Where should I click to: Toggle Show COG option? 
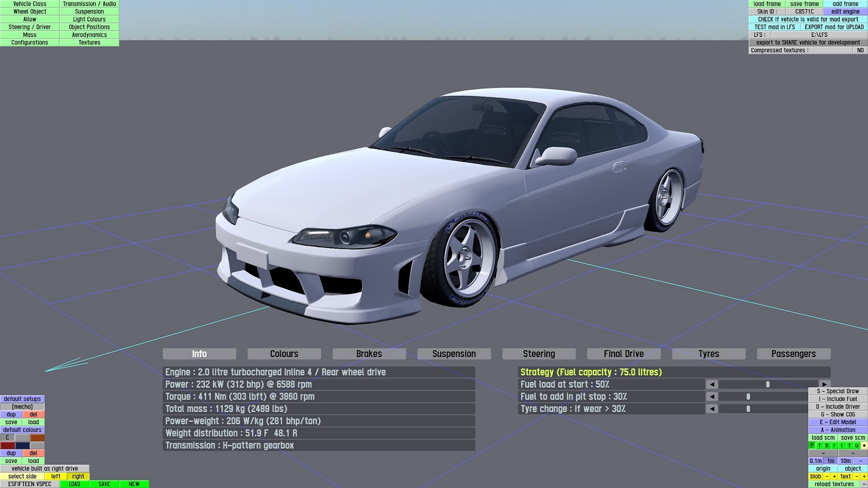click(x=838, y=414)
